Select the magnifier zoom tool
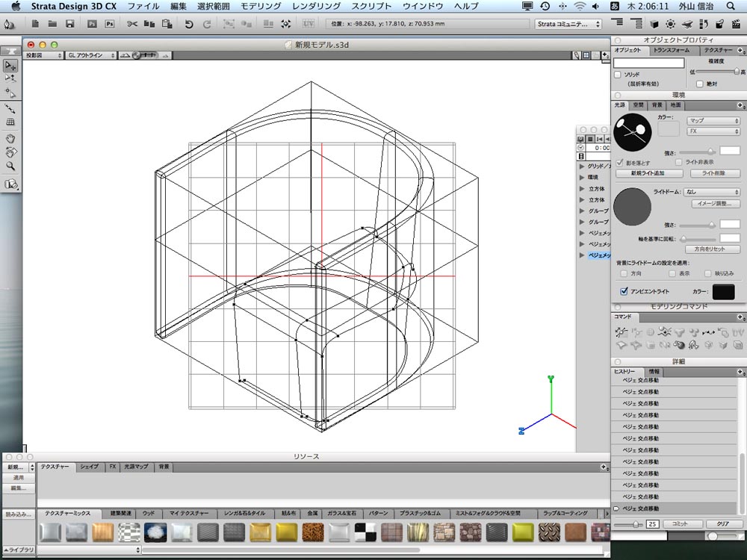Viewport: 747px width, 560px height. tap(10, 167)
